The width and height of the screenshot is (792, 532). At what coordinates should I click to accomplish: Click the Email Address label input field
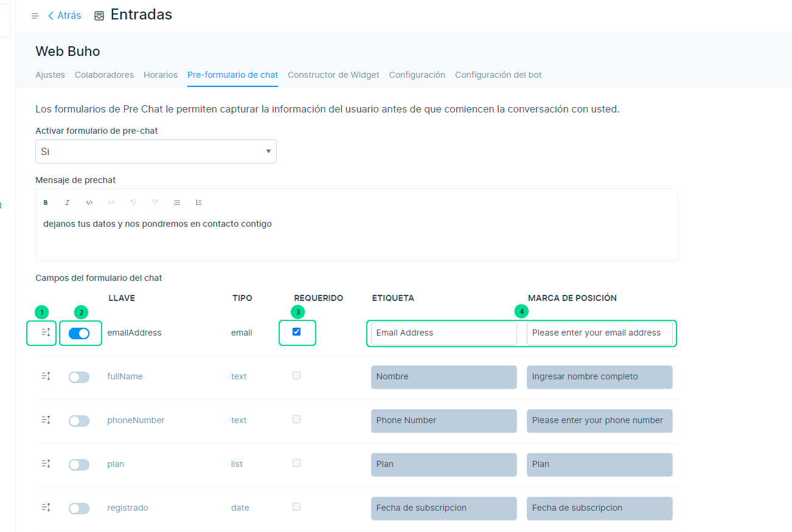pyautogui.click(x=443, y=333)
